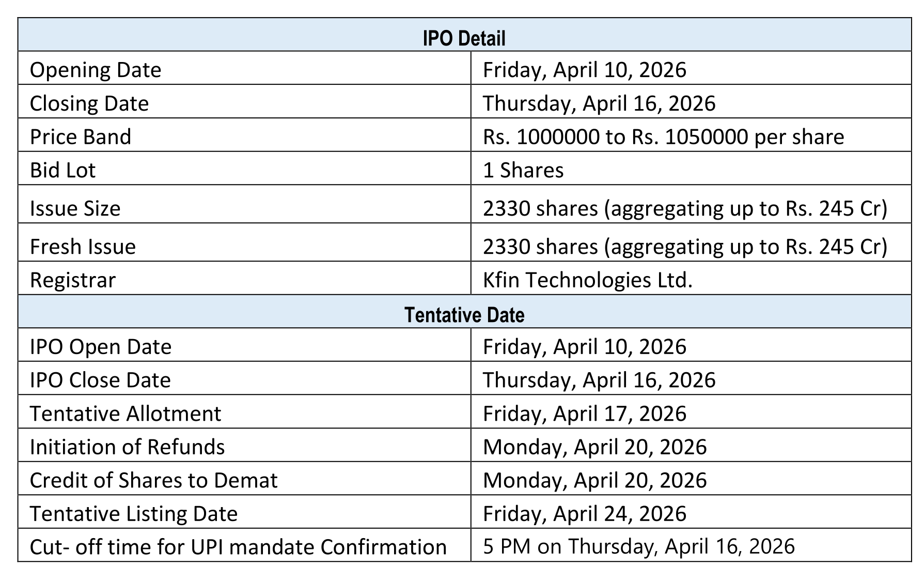The width and height of the screenshot is (924, 580).
Task: Select the Price Band label cell
Action: [x=81, y=137]
